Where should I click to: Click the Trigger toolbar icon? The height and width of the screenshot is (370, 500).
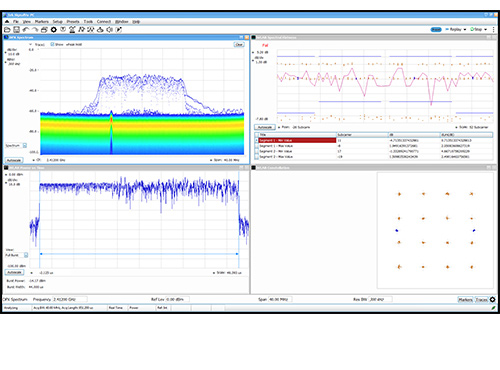pos(63,30)
